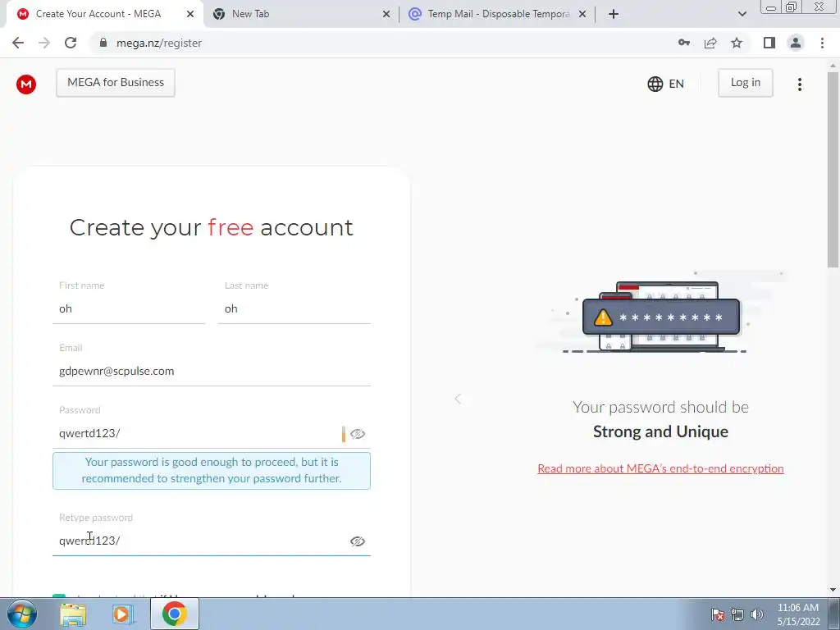Toggle visibility of the Retype password field
The width and height of the screenshot is (840, 630).
point(358,541)
